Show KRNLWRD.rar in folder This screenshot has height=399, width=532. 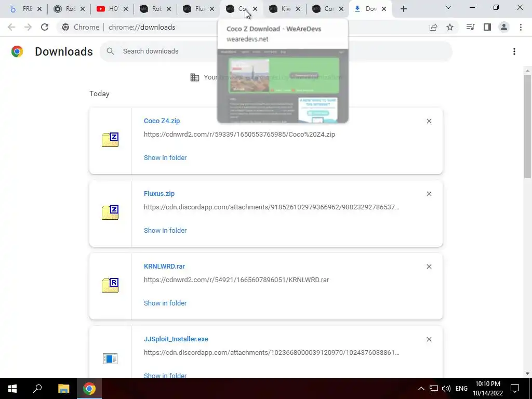(x=165, y=303)
